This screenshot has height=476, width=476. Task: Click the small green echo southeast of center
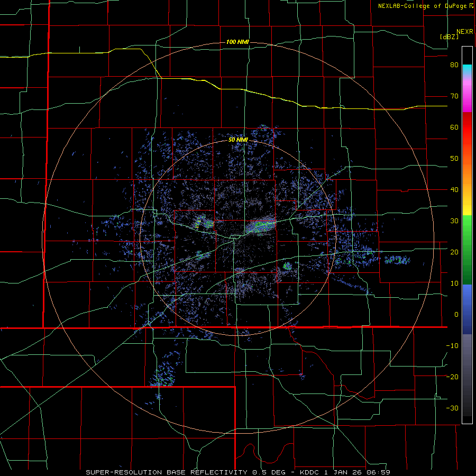pyautogui.click(x=287, y=267)
